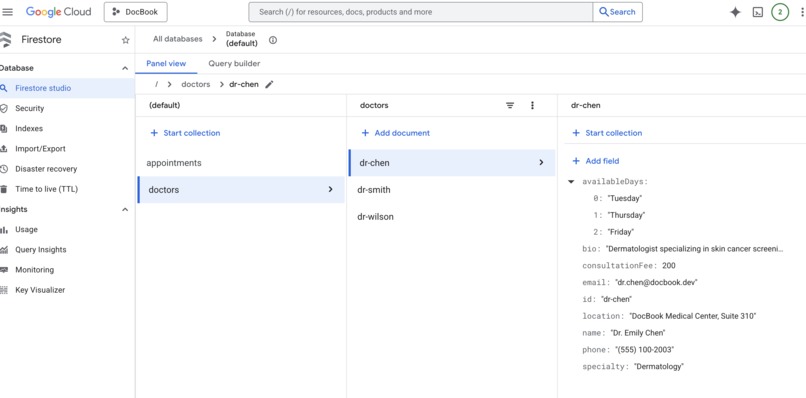Switch to the Panel view tab
Image resolution: width=806 pixels, height=398 pixels.
coord(166,64)
